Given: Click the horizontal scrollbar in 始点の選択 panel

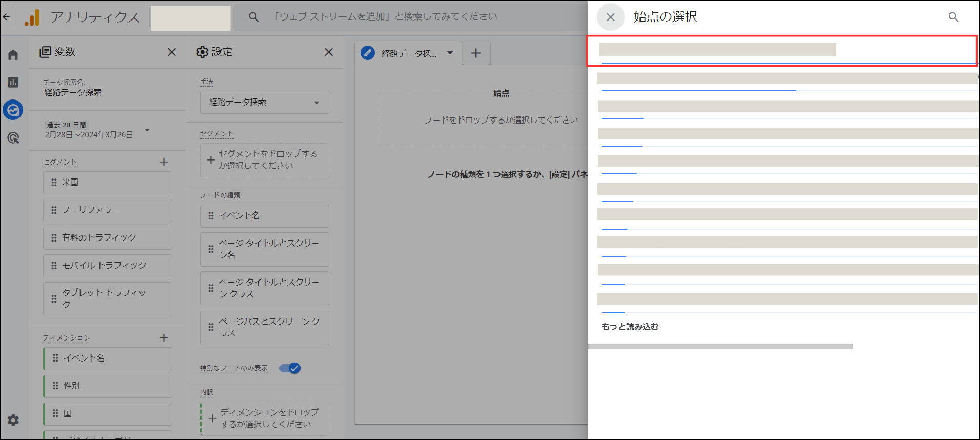Looking at the screenshot, I should (x=721, y=347).
